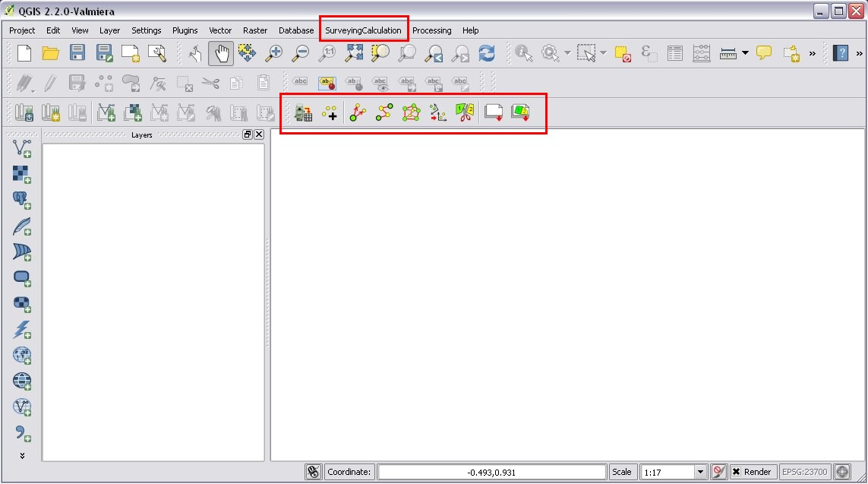Viewport: 868px width, 484px height.
Task: Toggle the Render checkbox
Action: tap(736, 472)
